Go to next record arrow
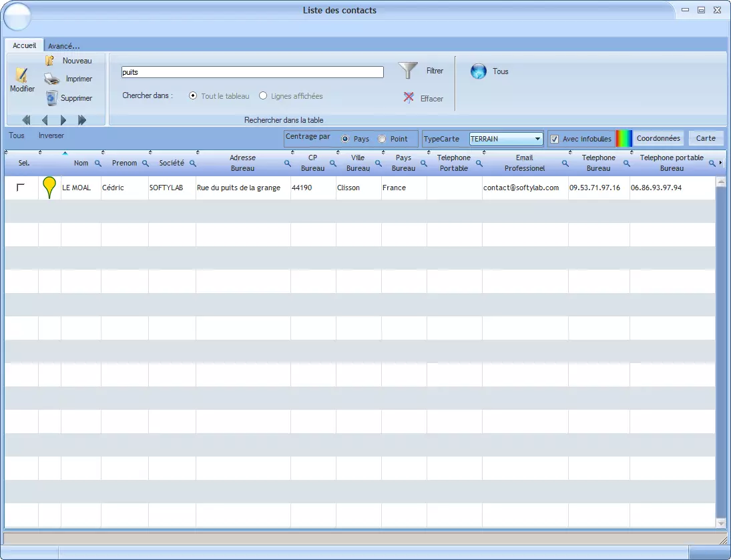This screenshot has height=560, width=731. click(x=63, y=120)
